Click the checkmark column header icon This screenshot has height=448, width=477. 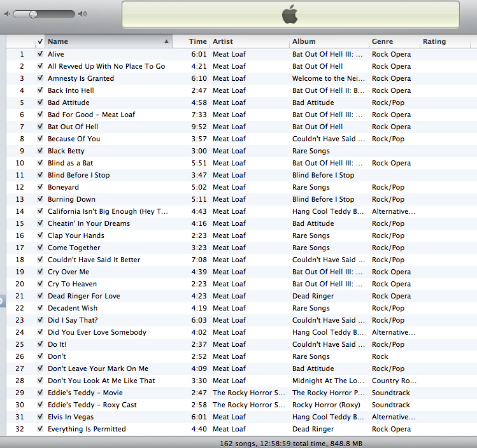point(40,41)
